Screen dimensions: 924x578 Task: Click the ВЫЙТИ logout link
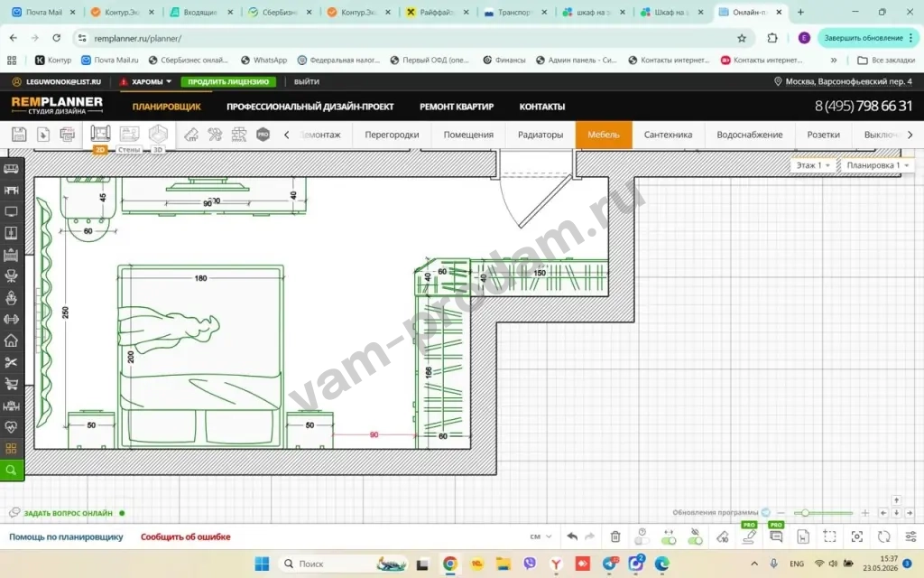point(307,81)
